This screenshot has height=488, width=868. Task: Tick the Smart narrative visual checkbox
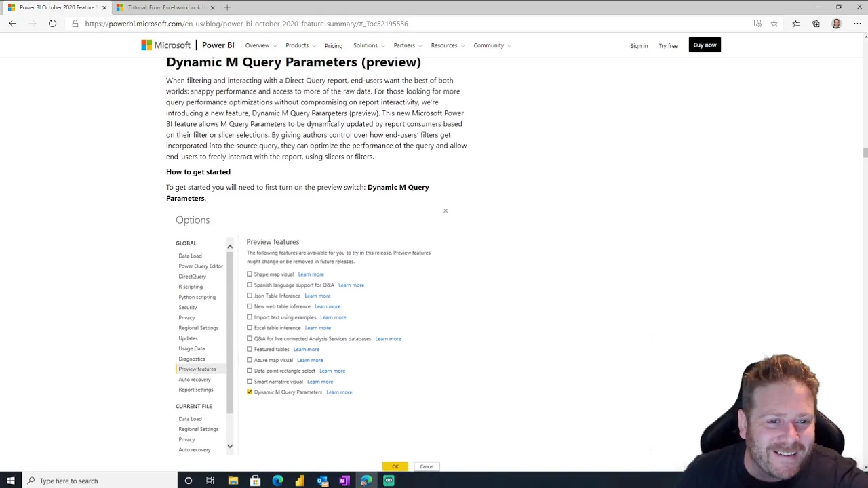(x=250, y=382)
